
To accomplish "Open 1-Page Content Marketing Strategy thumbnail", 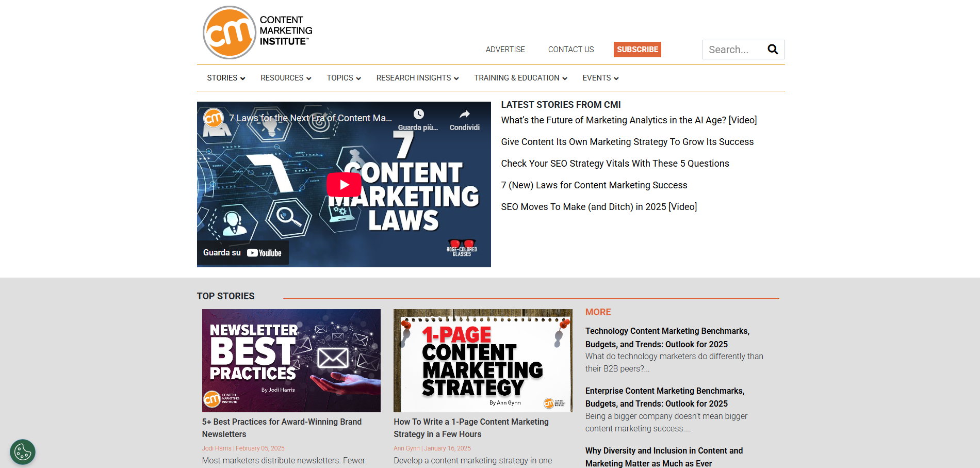I will [483, 361].
